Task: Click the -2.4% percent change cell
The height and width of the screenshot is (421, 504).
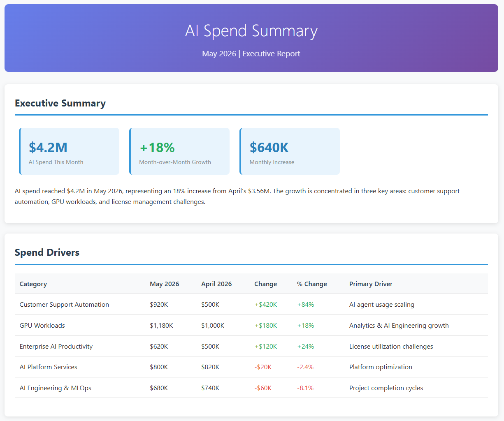Action: (x=305, y=367)
